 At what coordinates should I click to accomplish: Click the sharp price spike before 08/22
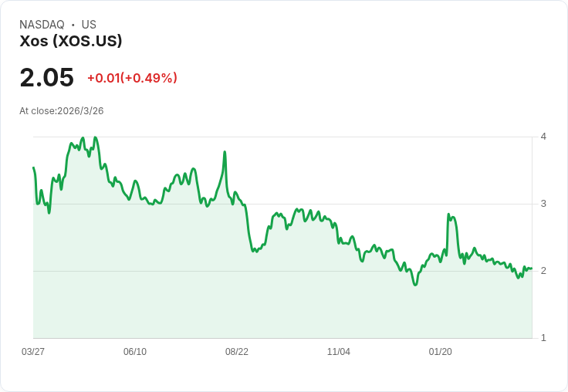pos(225,152)
